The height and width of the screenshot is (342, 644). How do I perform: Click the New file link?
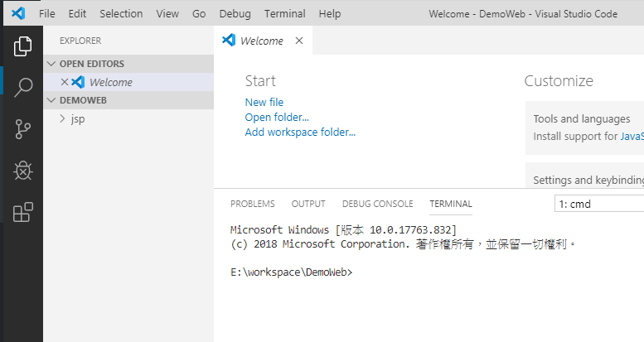tap(264, 103)
